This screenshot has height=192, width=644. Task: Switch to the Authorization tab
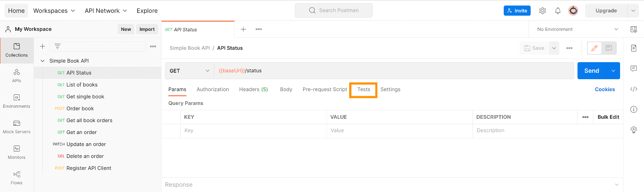(213, 89)
